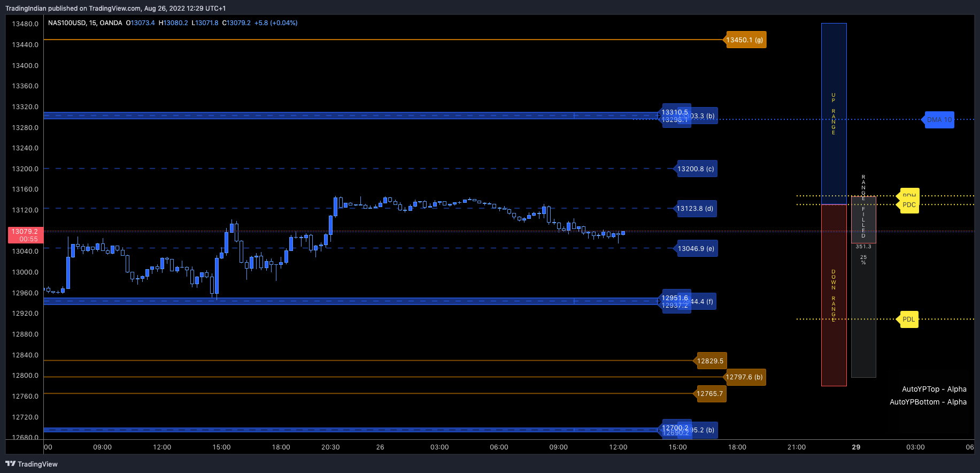Click the DOWN RANGE red box

pos(834,295)
